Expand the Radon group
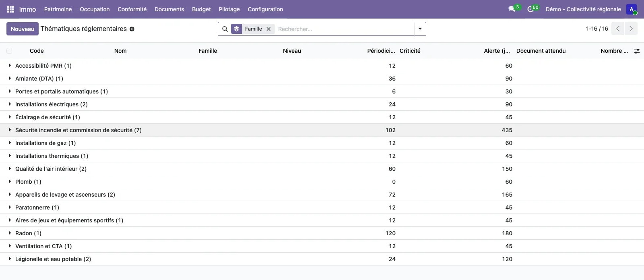This screenshot has width=644, height=280. pos(322,233)
